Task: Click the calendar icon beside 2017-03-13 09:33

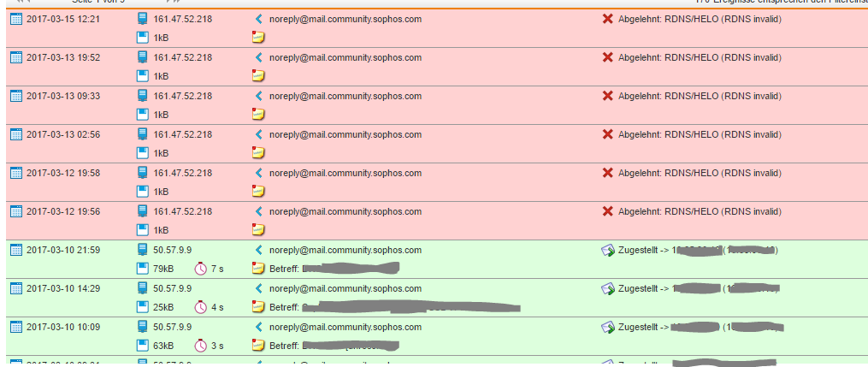Action: pos(16,96)
